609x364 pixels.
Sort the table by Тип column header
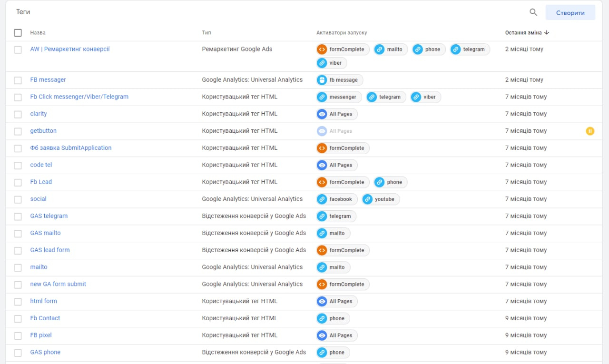(206, 33)
